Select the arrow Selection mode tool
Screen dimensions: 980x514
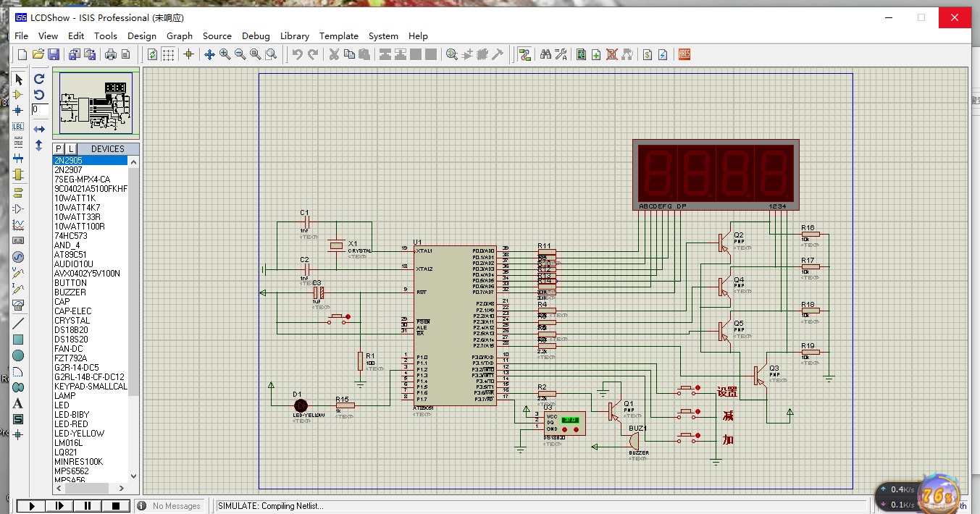click(x=18, y=79)
